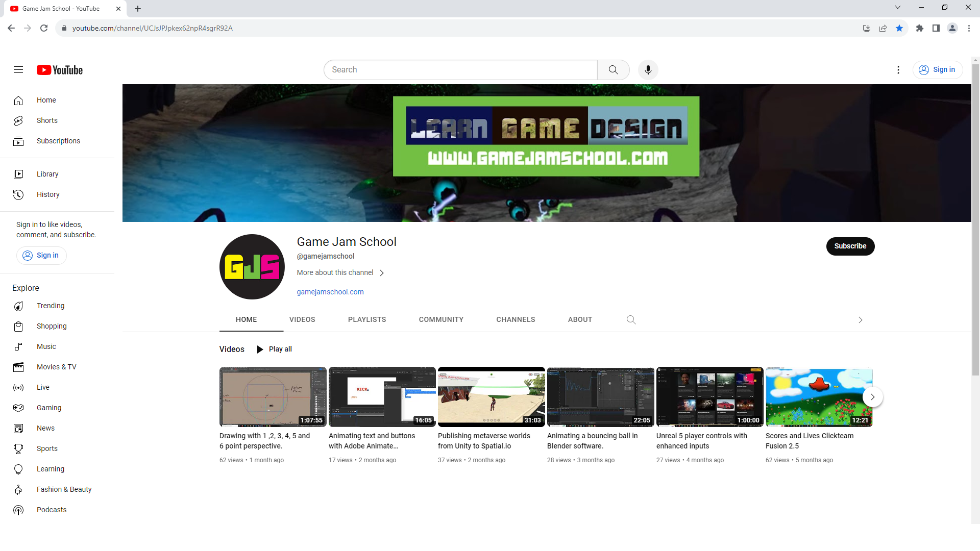This screenshot has width=980, height=551.
Task: Open the Scores and Lives Clickteam thumbnail
Action: pyautogui.click(x=819, y=397)
